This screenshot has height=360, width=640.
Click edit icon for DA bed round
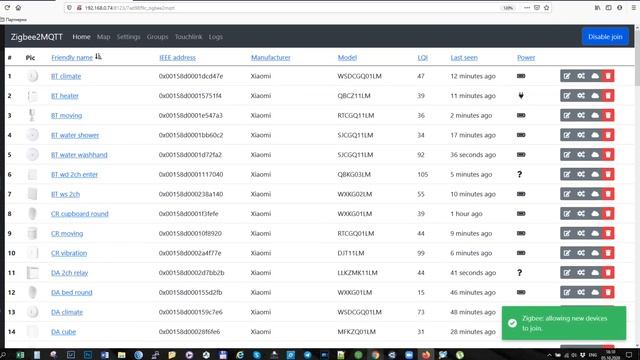(567, 292)
